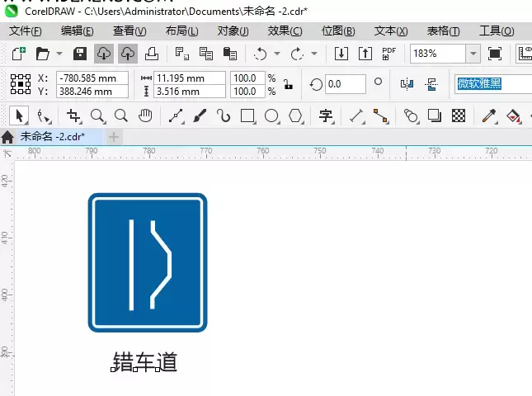Open the 布局(L) menu
This screenshot has width=532, height=396.
pos(181,31)
